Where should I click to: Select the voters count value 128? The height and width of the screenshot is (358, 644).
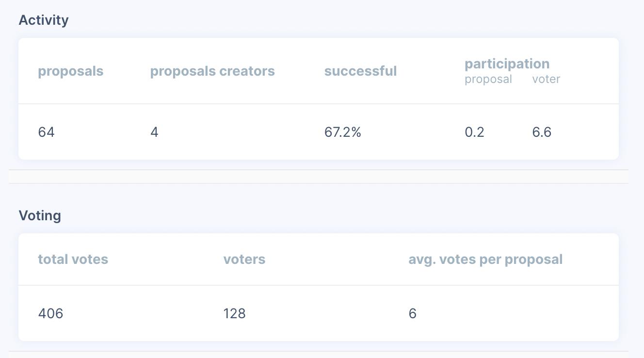(234, 314)
